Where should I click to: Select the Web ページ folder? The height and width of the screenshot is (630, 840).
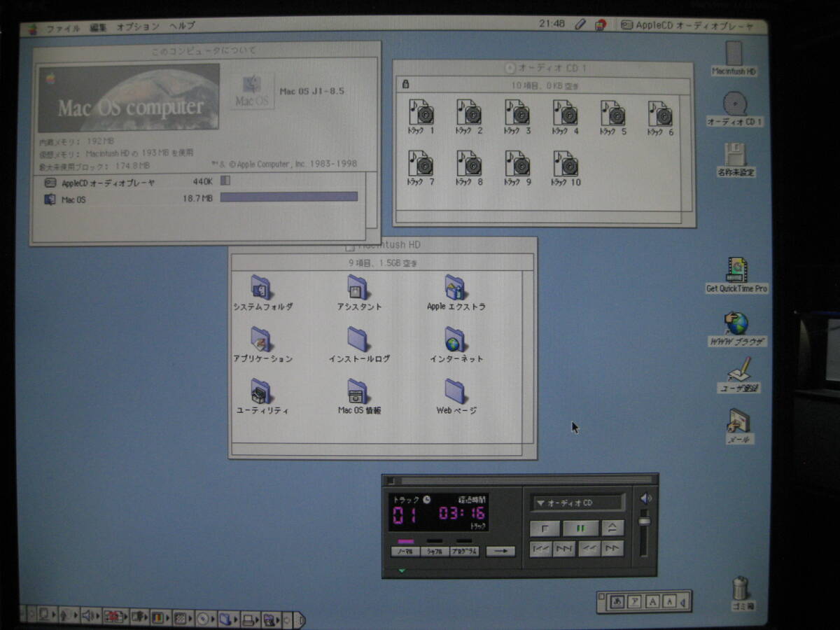pyautogui.click(x=456, y=396)
